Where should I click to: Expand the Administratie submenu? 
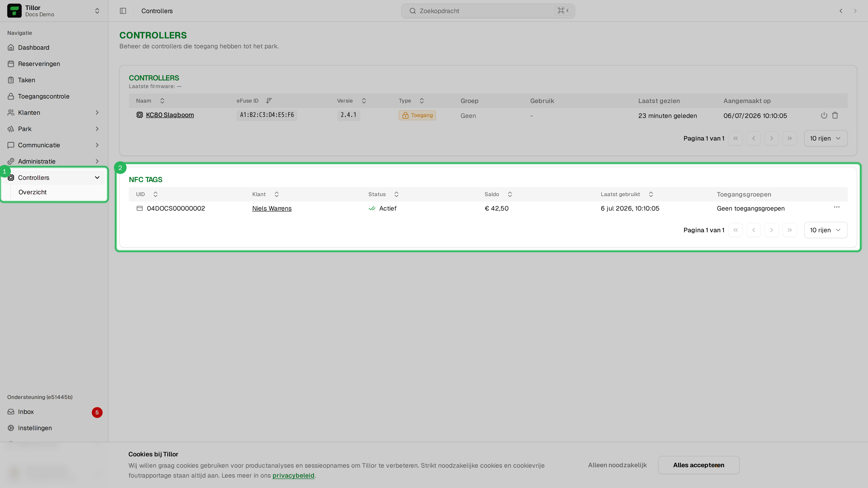point(54,161)
